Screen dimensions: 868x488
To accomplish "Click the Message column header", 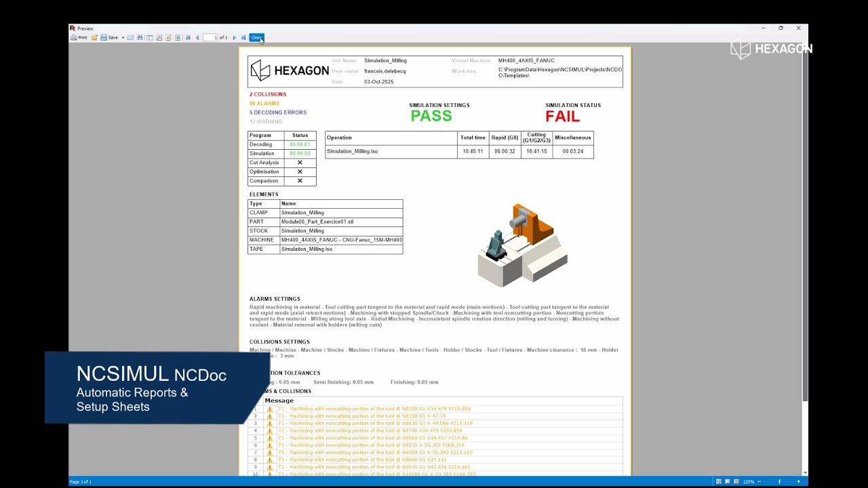I will 279,401.
